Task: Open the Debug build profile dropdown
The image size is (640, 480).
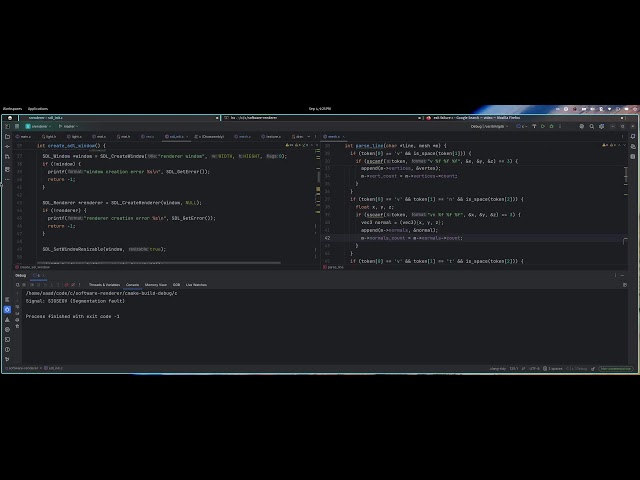Action: [x=489, y=127]
